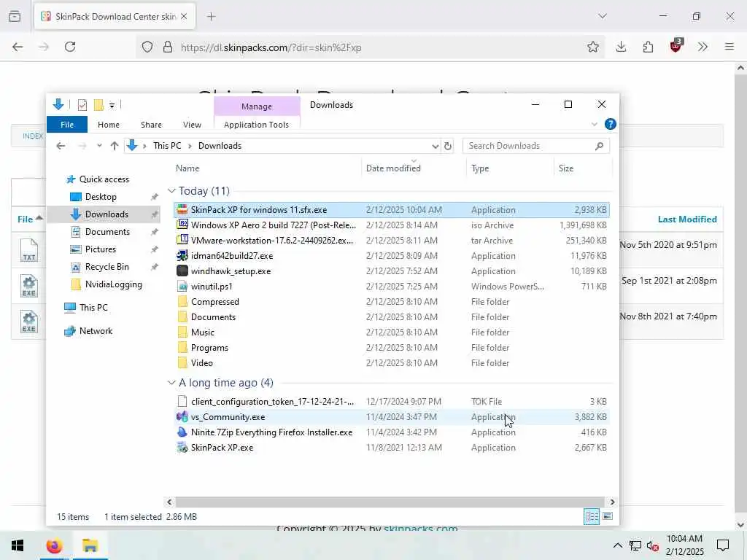The image size is (747, 560).
Task: Expand the ribbon with the chevron
Action: click(594, 124)
